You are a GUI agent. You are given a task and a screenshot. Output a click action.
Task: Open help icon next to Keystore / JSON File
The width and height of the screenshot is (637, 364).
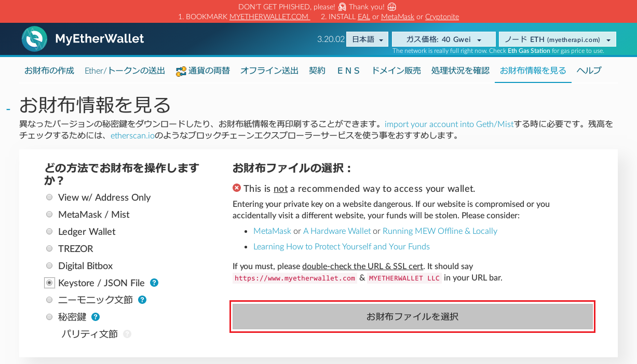pyautogui.click(x=154, y=283)
